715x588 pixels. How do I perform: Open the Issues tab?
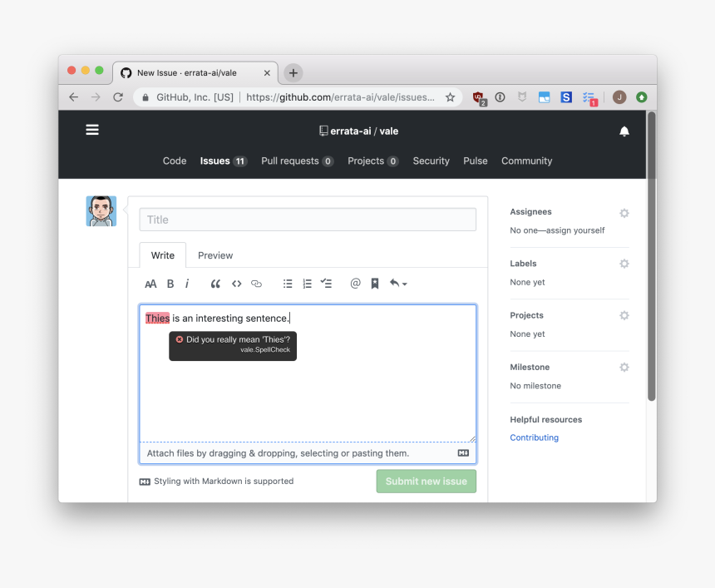coord(224,161)
